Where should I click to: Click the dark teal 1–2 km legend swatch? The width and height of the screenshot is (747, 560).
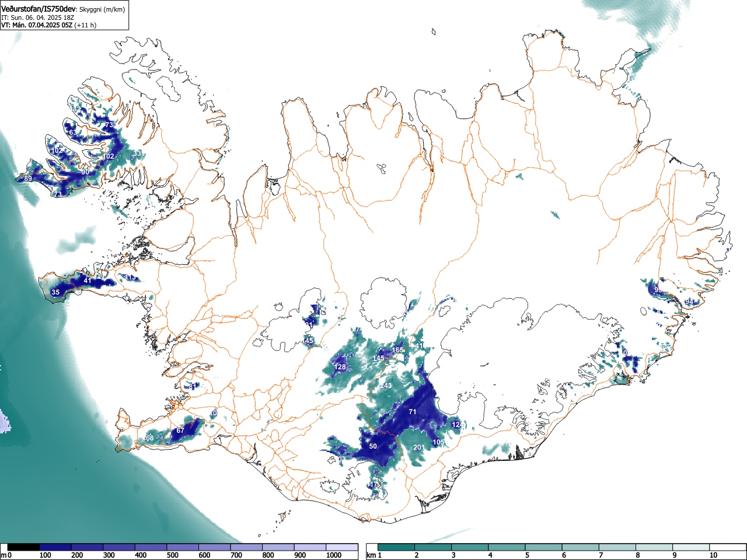[397, 547]
